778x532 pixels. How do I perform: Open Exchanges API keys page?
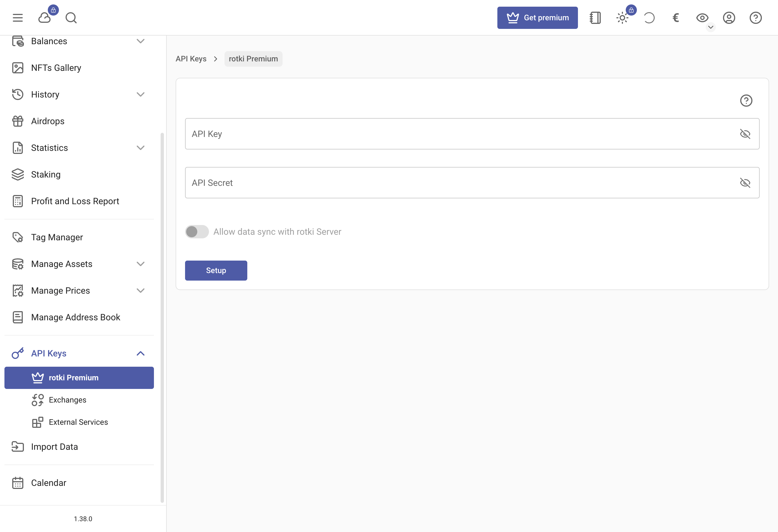tap(79, 400)
